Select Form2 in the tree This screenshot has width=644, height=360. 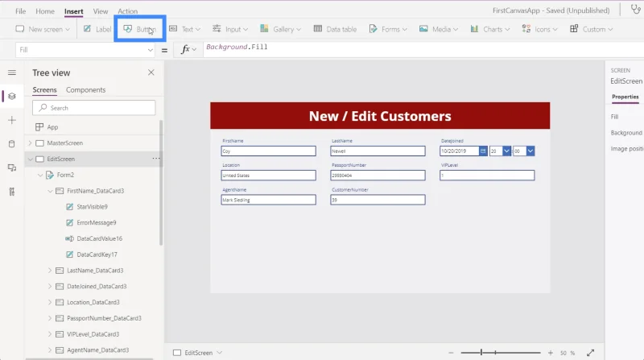[x=65, y=175]
